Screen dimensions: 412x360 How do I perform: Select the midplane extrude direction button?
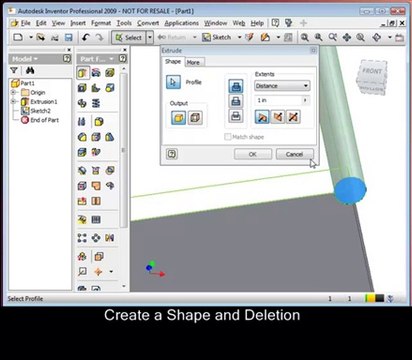click(x=293, y=117)
